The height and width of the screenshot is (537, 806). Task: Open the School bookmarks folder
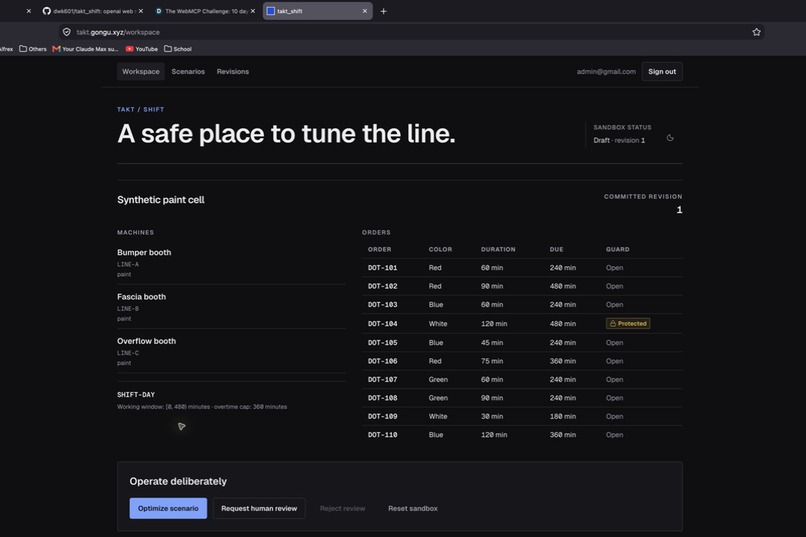pos(178,49)
